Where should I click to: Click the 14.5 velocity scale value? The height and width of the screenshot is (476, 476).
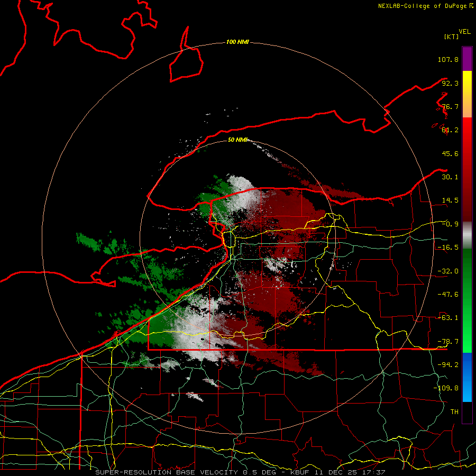coord(450,200)
